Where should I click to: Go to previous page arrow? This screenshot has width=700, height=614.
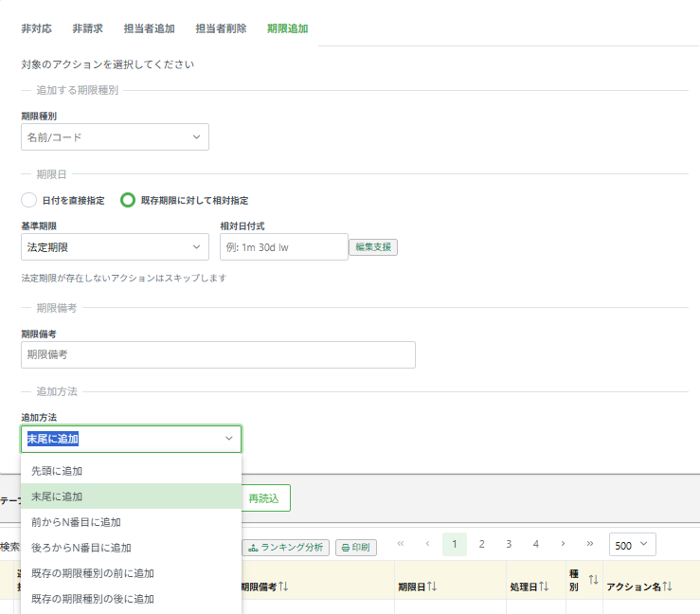tap(427, 544)
